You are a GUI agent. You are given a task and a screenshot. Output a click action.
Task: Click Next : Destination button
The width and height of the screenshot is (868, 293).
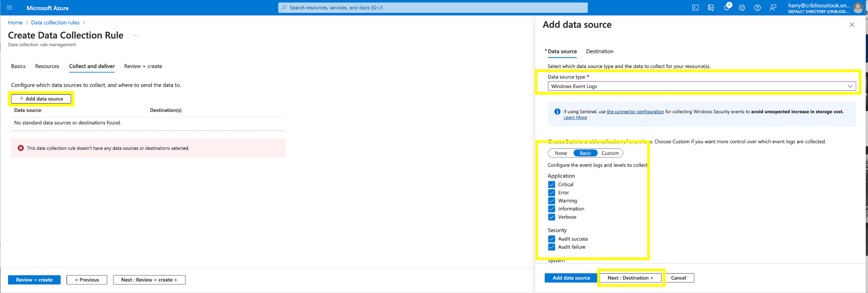pos(630,278)
